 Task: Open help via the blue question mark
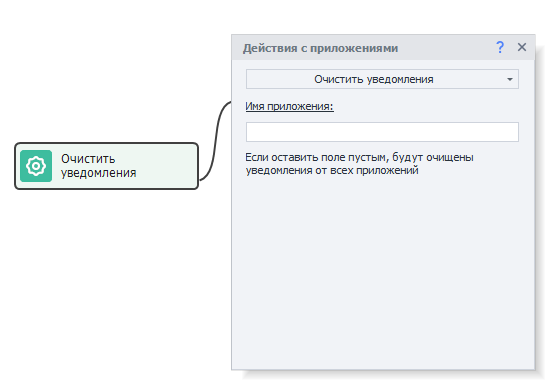coord(500,47)
